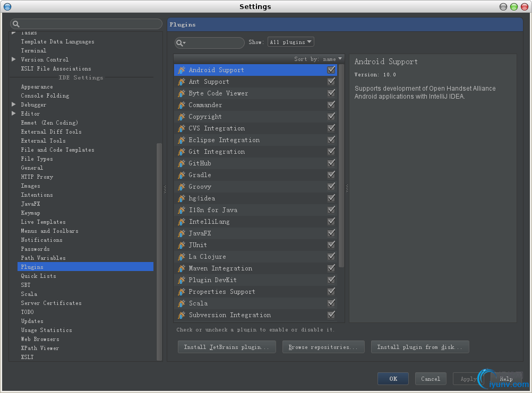This screenshot has width=532, height=393.
Task: Click the Properties Support plugin icon
Action: [x=182, y=292]
